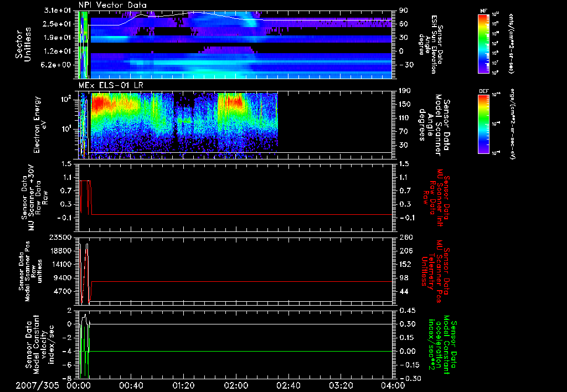Click the 98 telemetry tick label
Viewport: 567px width, 392px height.
coord(404,278)
